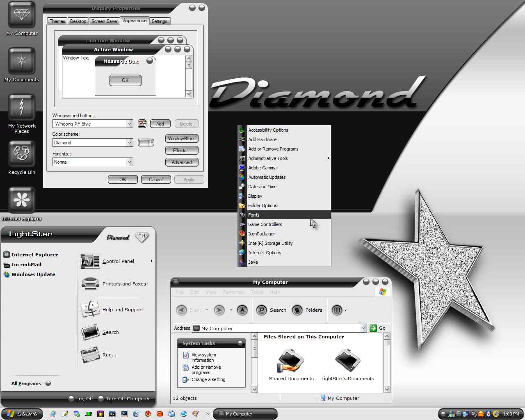The image size is (525, 420).
Task: Click Search magnifier in My Computer toolbar
Action: tap(262, 310)
